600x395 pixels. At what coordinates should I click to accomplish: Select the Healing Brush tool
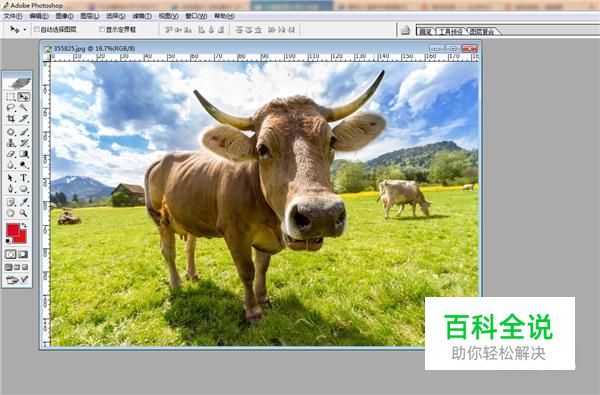[11, 132]
